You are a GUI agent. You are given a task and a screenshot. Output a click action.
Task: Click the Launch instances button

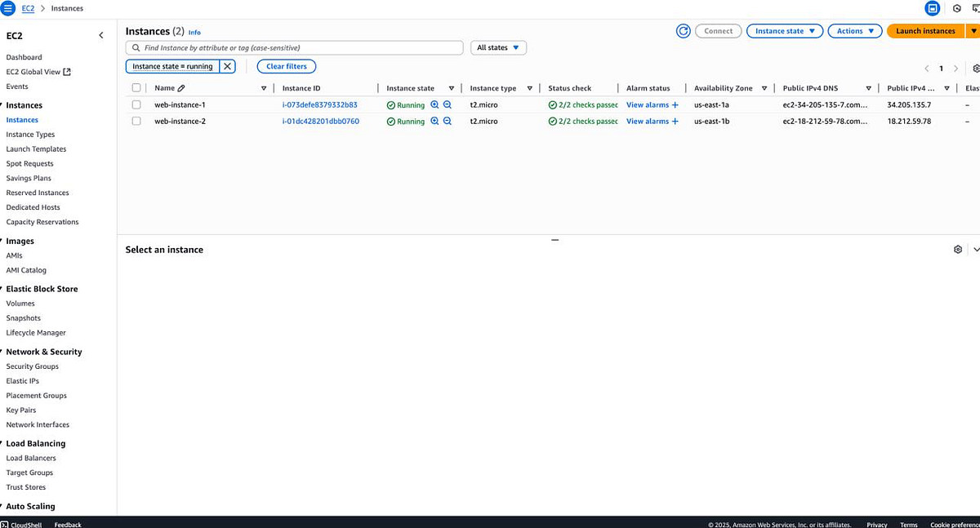pyautogui.click(x=925, y=30)
